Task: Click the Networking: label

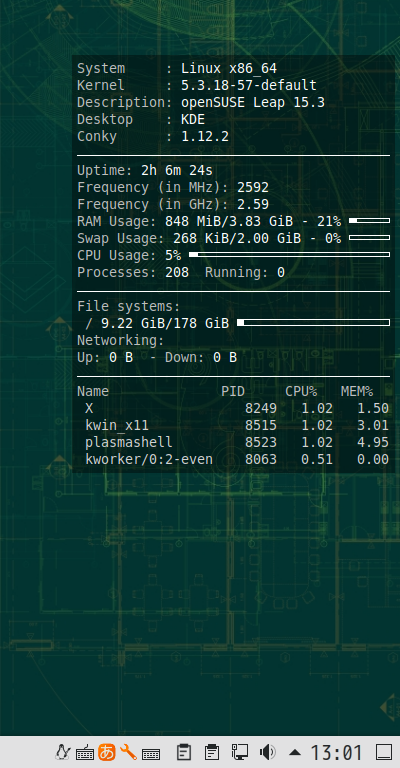Action: coord(121,340)
